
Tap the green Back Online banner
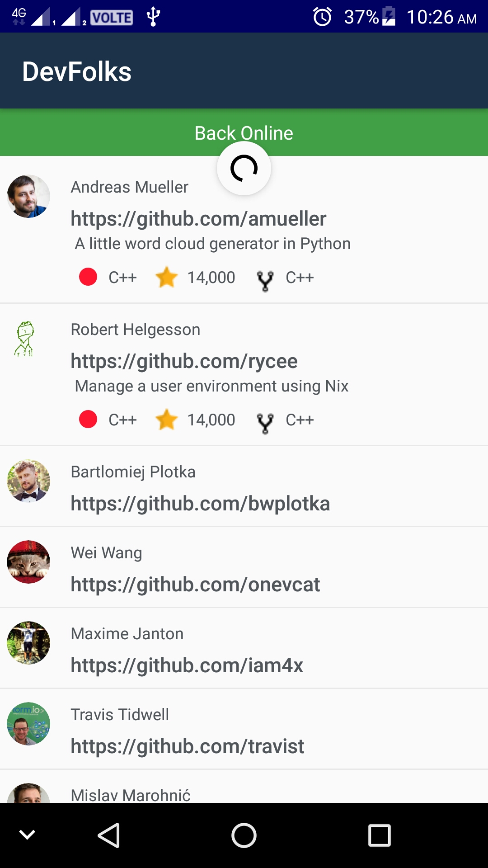tap(244, 132)
